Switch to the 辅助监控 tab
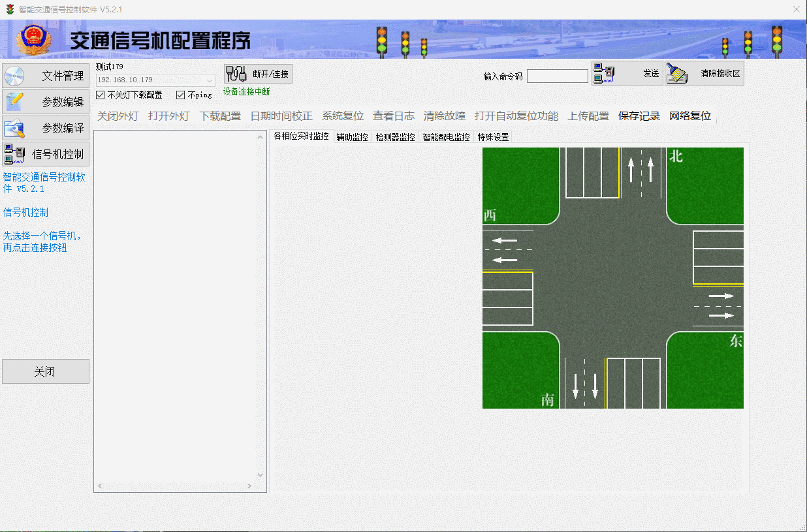This screenshot has height=532, width=807. pyautogui.click(x=352, y=137)
